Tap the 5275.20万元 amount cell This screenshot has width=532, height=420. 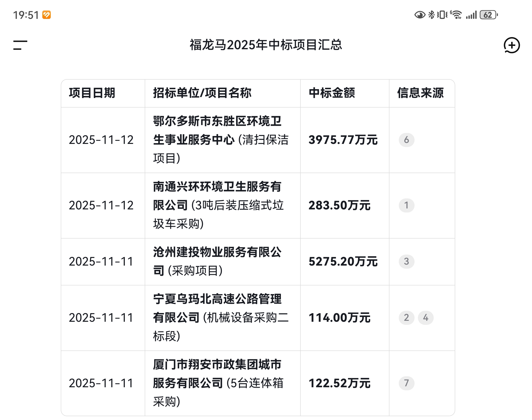point(343,261)
